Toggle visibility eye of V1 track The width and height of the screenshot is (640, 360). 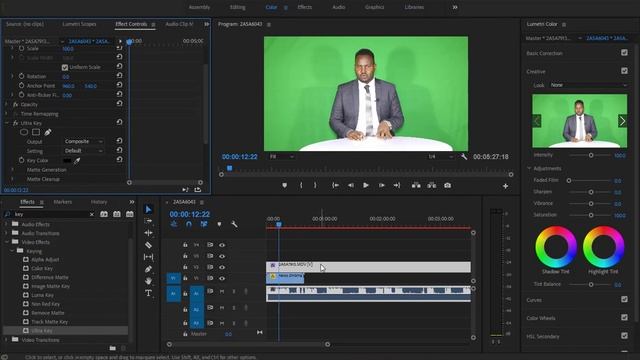(222, 278)
